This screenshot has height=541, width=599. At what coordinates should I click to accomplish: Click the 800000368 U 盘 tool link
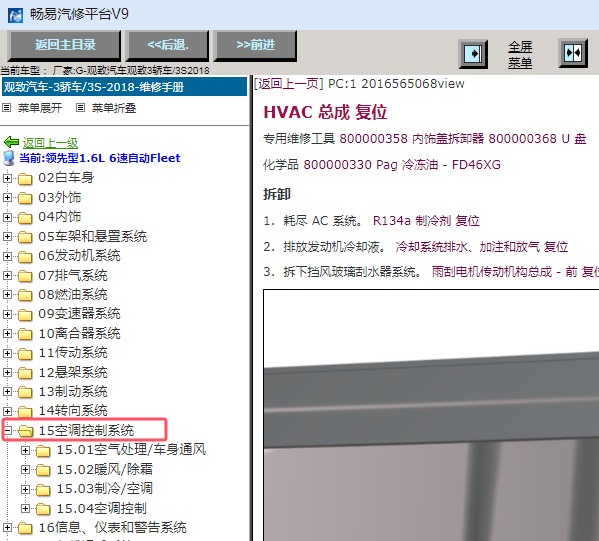pyautogui.click(x=537, y=139)
